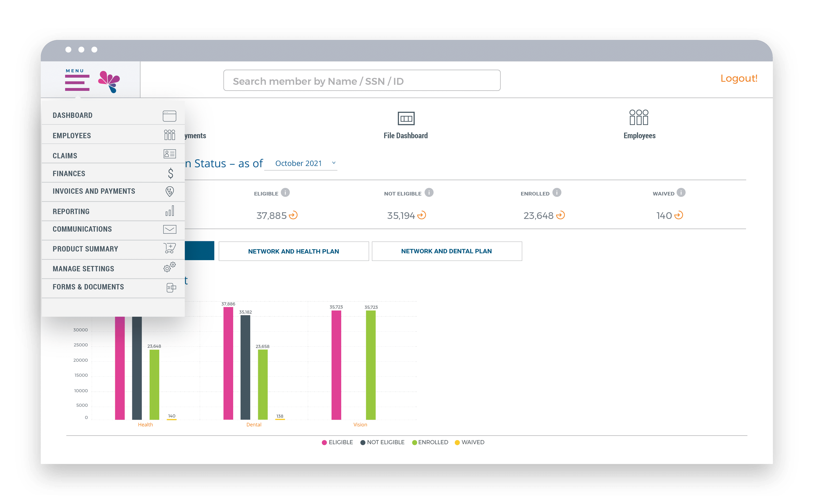Toggle the ENROLLED legend entry
Viewport: 818px width, 504px height.
pos(430,442)
